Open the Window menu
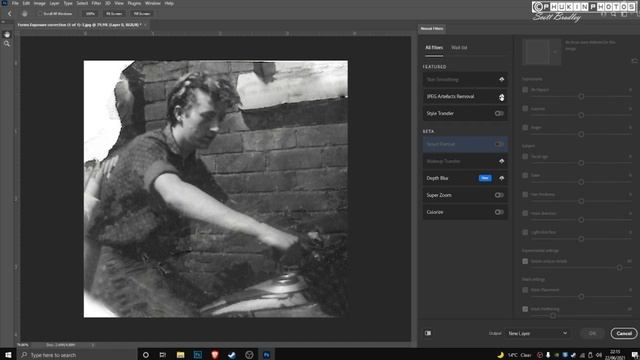640x360 pixels. click(153, 3)
